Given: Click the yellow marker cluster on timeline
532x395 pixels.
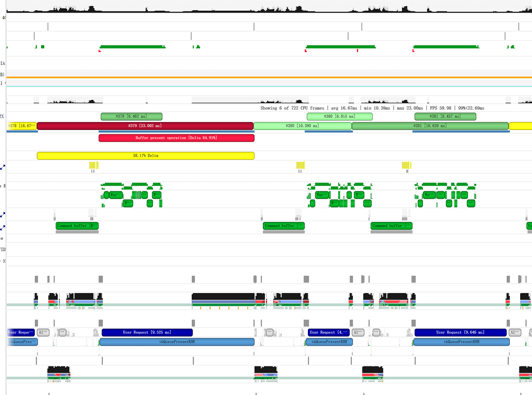Looking at the screenshot, I should tap(94, 165).
